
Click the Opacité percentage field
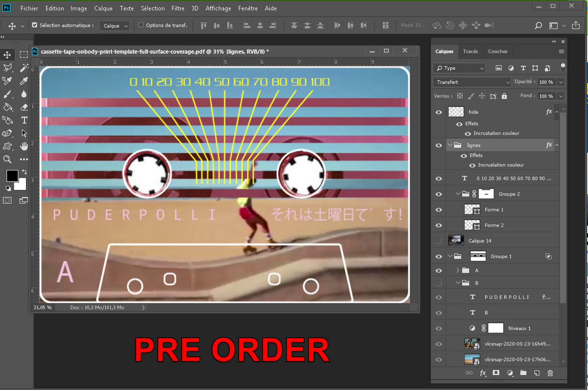click(x=546, y=82)
